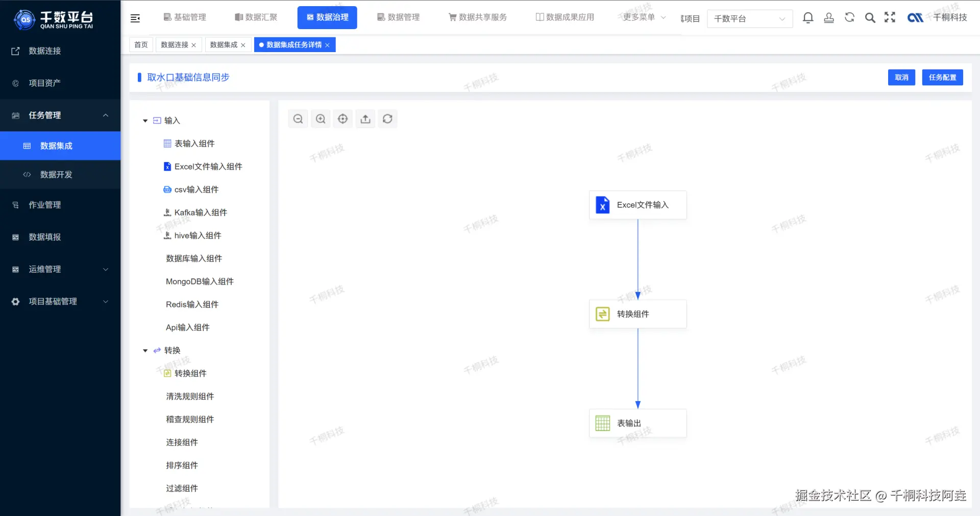The height and width of the screenshot is (516, 980).
Task: Click the 表输入组件 table icon in the tree
Action: (167, 144)
